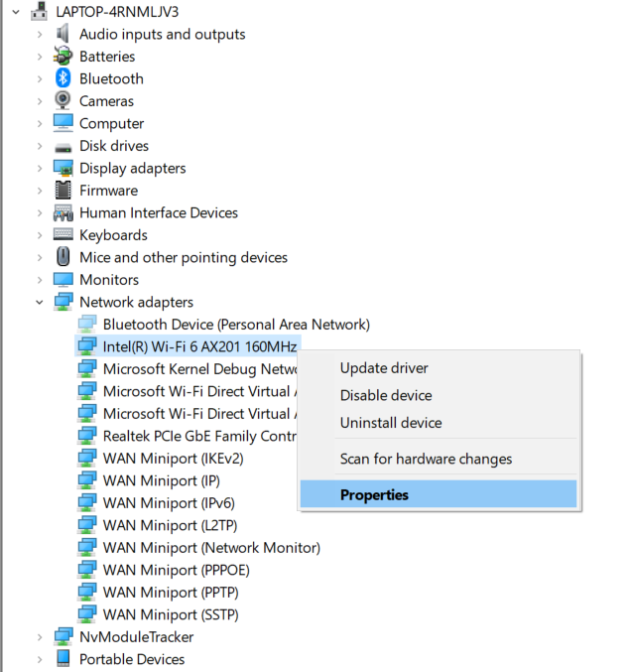Viewport: 632px width, 672px height.
Task: Click the Intel Wi-Fi 6 AX201 adapter icon
Action: pos(87,346)
